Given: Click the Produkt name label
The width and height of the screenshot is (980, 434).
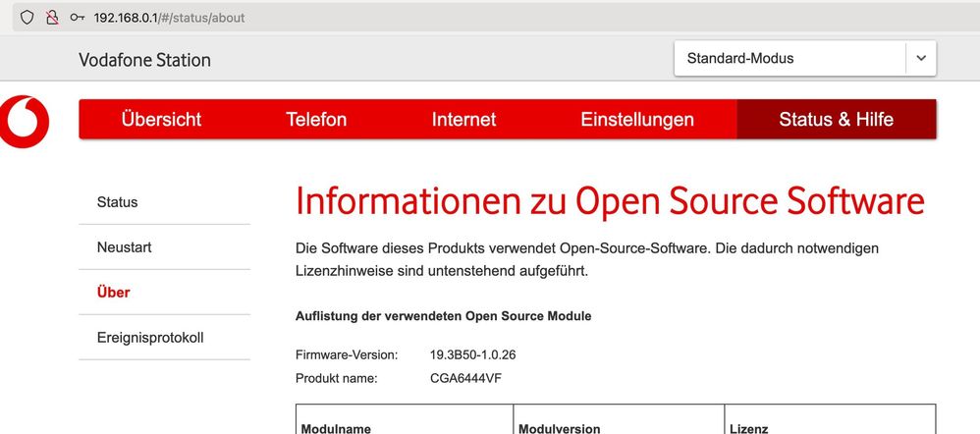Looking at the screenshot, I should [x=337, y=378].
